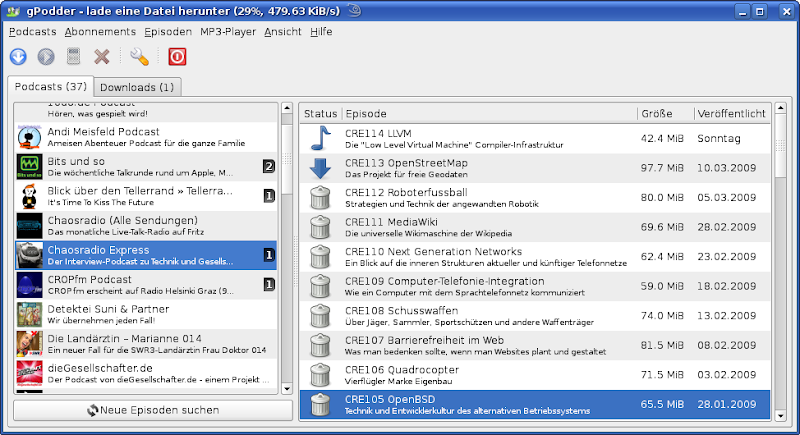Select the dieGesellschafter.de podcast entry
The image size is (800, 435).
click(146, 374)
